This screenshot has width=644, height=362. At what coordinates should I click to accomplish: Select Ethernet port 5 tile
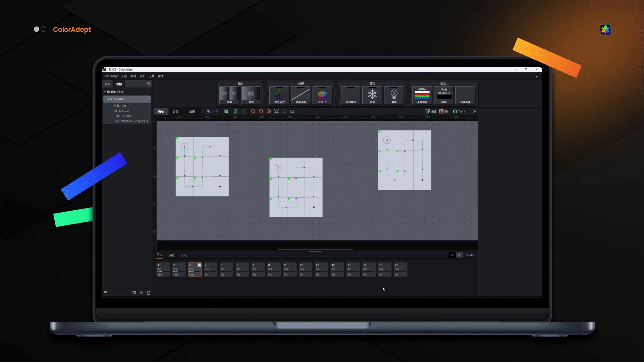226,269
